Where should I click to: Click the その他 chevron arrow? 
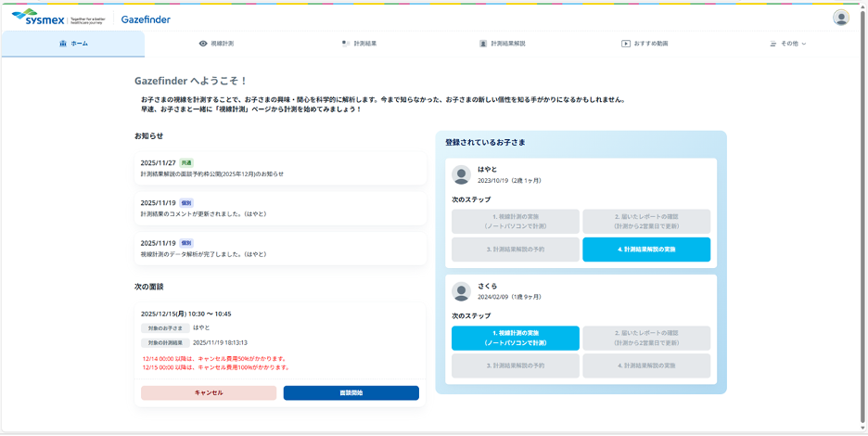coord(804,44)
